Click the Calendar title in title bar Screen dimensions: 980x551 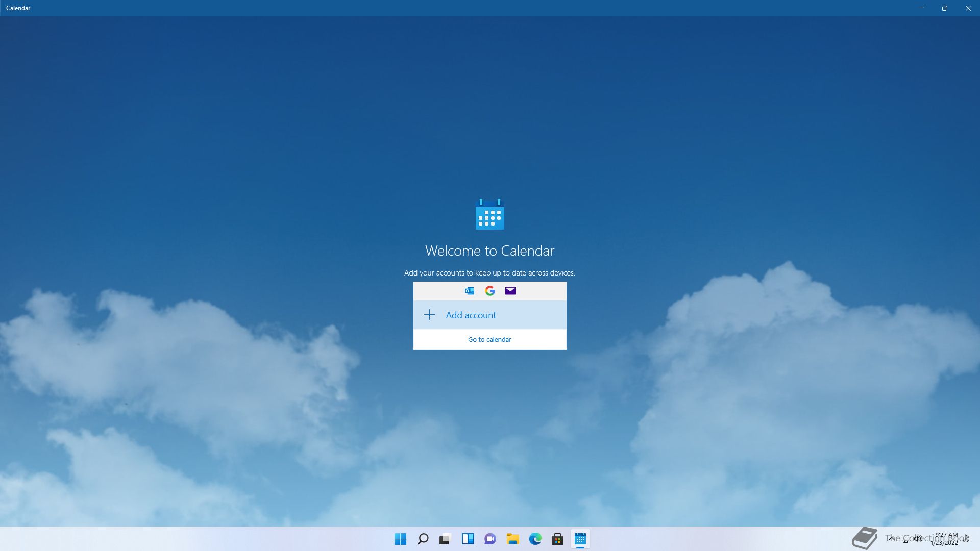(18, 8)
